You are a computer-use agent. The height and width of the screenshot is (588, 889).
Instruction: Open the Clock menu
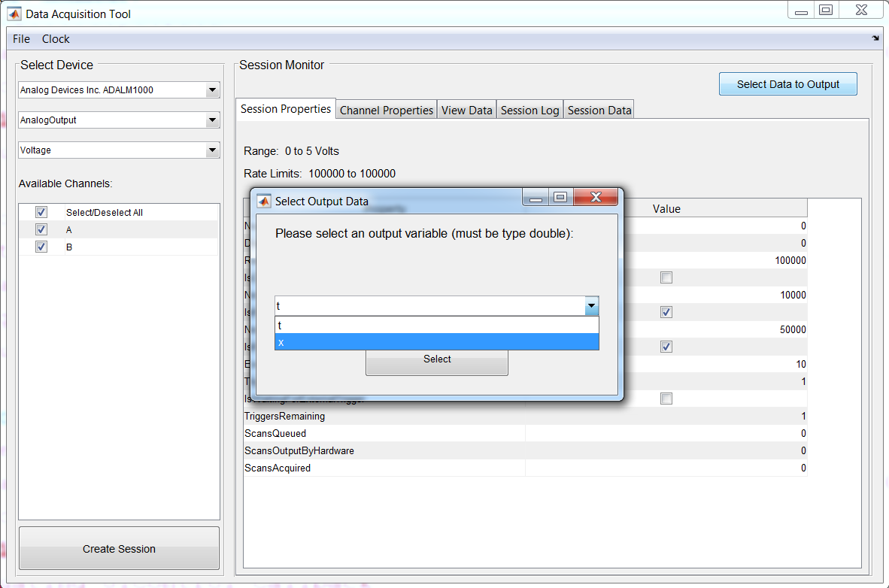(x=56, y=39)
